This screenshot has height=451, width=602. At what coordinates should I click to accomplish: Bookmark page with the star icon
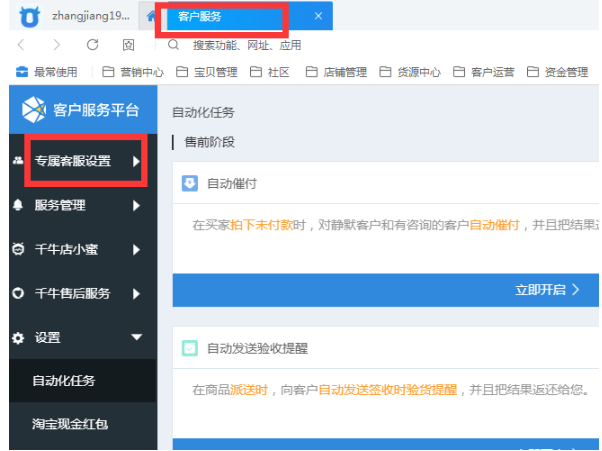point(128,45)
